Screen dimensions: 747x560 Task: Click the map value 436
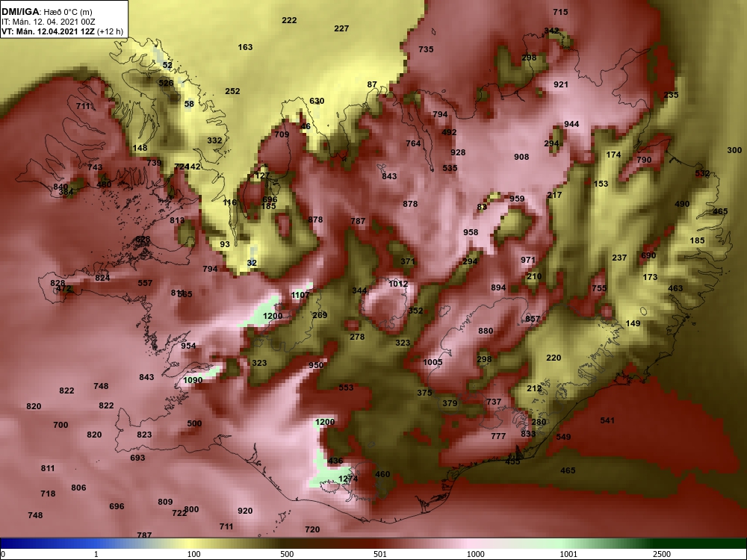pyautogui.click(x=335, y=461)
